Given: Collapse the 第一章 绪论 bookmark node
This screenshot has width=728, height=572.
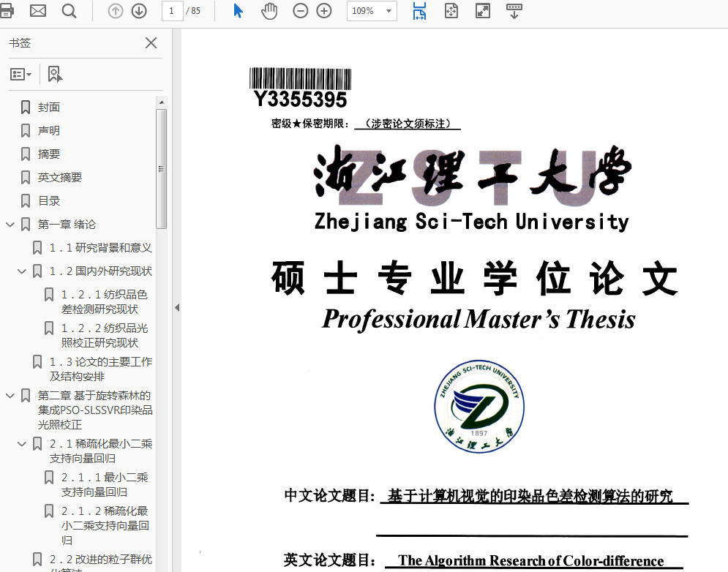Looking at the screenshot, I should coord(10,225).
